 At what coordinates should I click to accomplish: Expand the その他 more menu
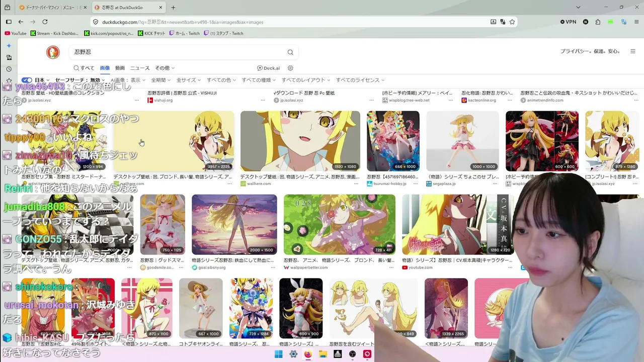tap(165, 68)
